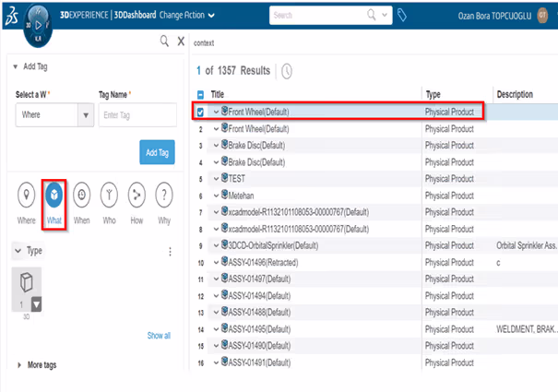Click the ASSY-01496(Retracted) product icon
Viewport: 558px width, 392px height.
224,261
